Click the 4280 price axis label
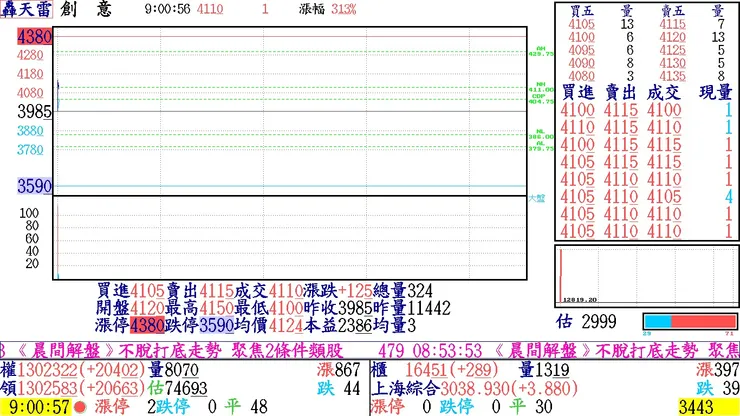Viewport: 740px width, 416px height. point(30,55)
